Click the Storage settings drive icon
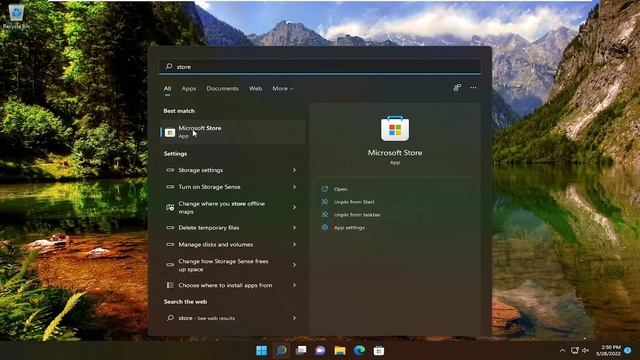 click(170, 170)
